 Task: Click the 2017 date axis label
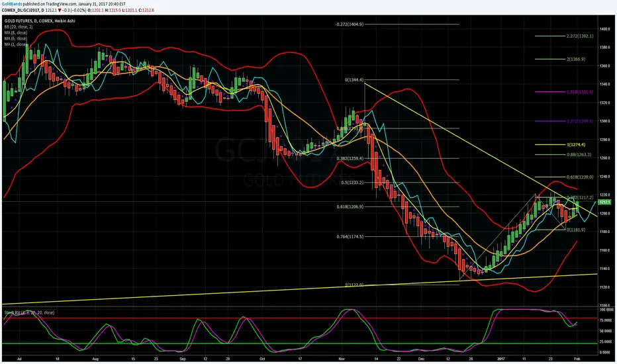tap(501, 359)
